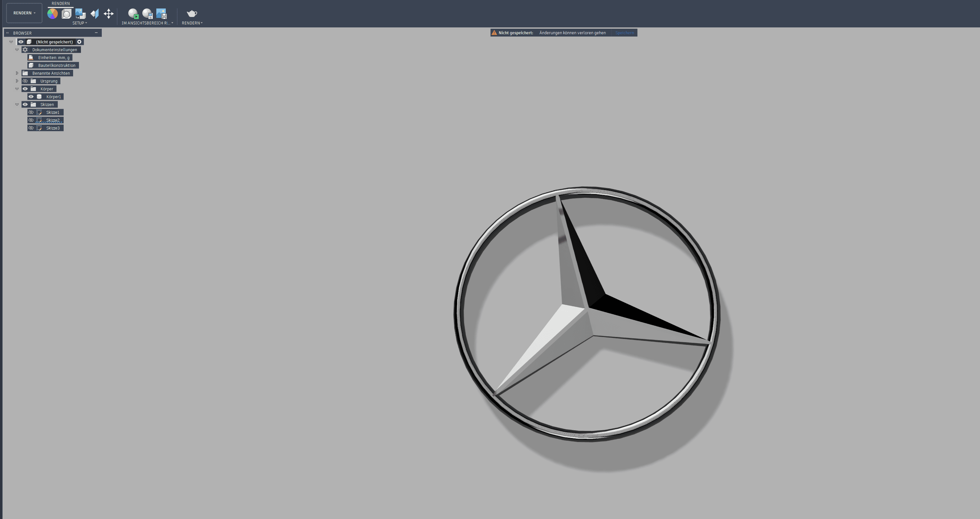Screen dimensions: 980x519
Task: Collapse the Skizzen folder
Action: 17,105
